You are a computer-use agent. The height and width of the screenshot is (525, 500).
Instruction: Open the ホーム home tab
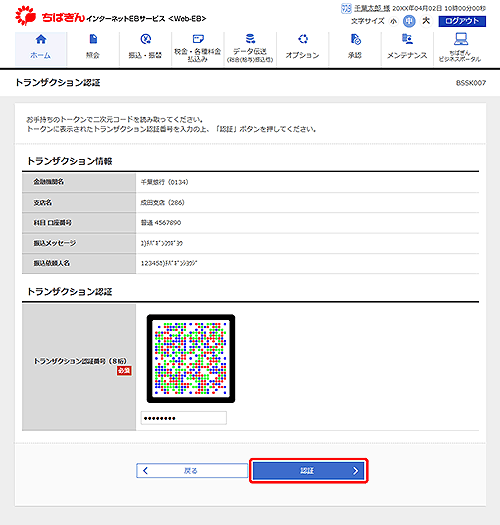41,49
